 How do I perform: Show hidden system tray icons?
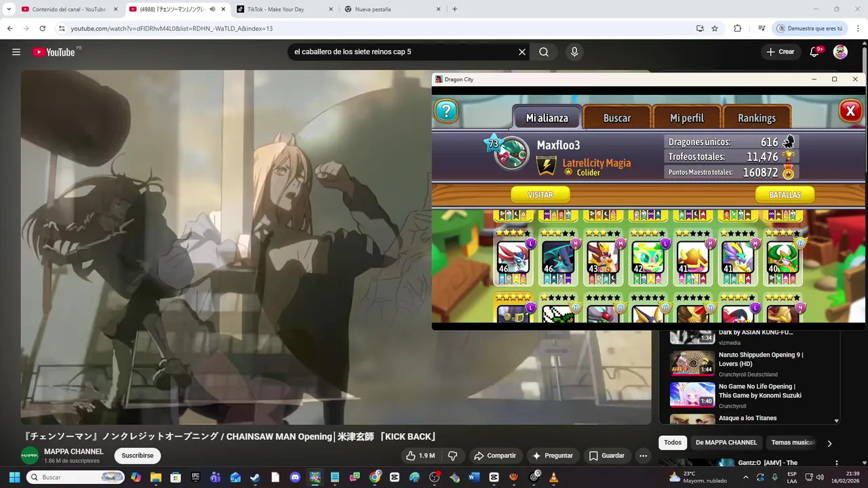745,477
